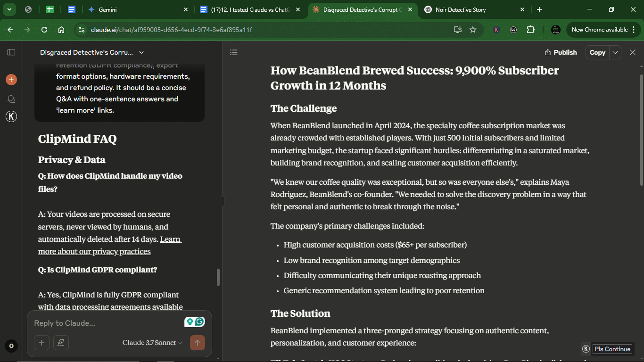Click 'The Solution' heading
The height and width of the screenshot is (362, 644).
coord(300,313)
